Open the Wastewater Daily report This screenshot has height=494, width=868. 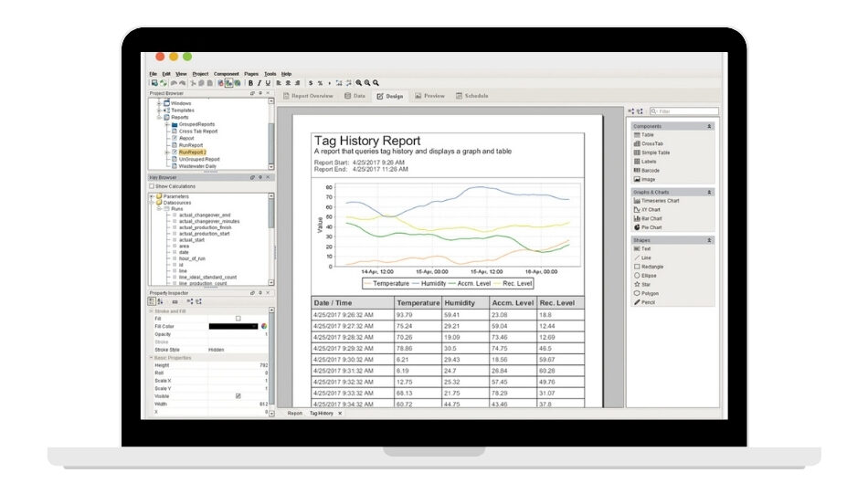pos(197,166)
